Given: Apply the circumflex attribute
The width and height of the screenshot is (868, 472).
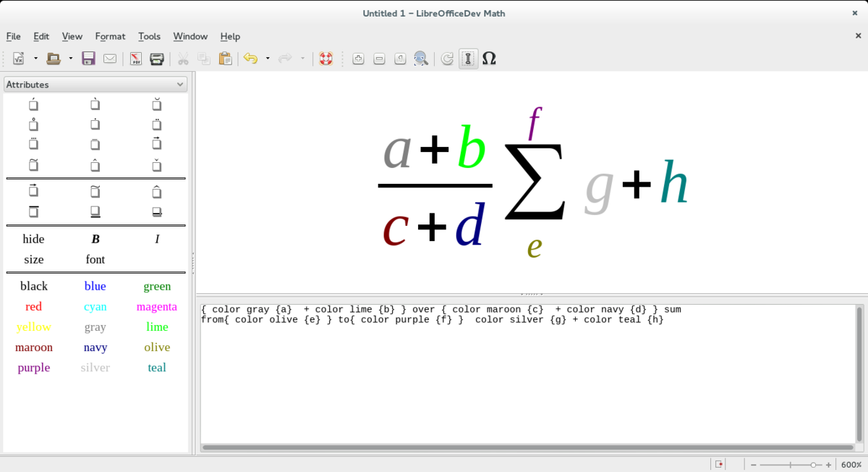Looking at the screenshot, I should pyautogui.click(x=95, y=165).
